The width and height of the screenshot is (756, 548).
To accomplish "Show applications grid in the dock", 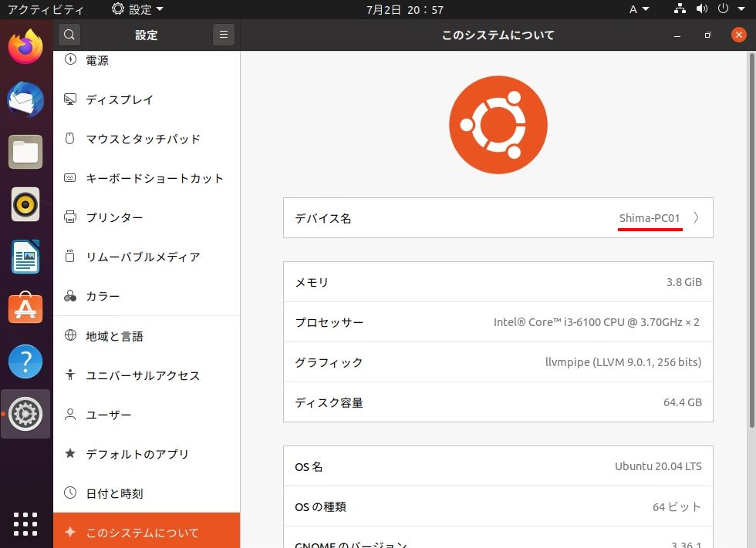I will pos(25,524).
